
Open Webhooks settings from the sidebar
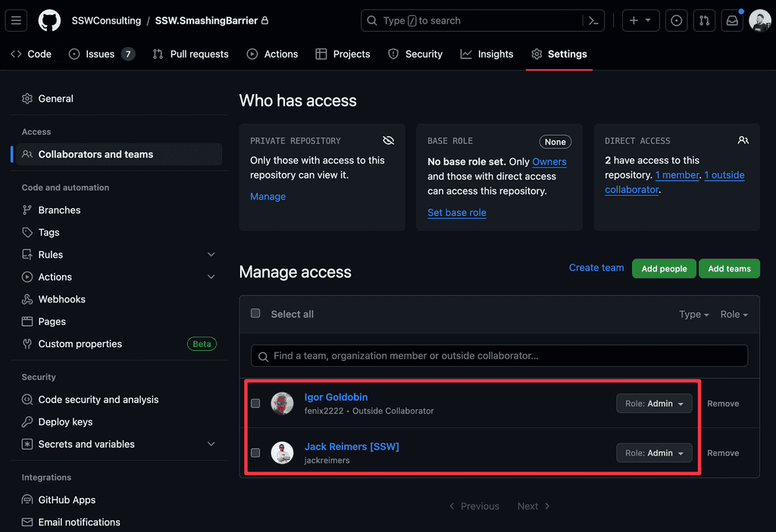[x=60, y=299]
